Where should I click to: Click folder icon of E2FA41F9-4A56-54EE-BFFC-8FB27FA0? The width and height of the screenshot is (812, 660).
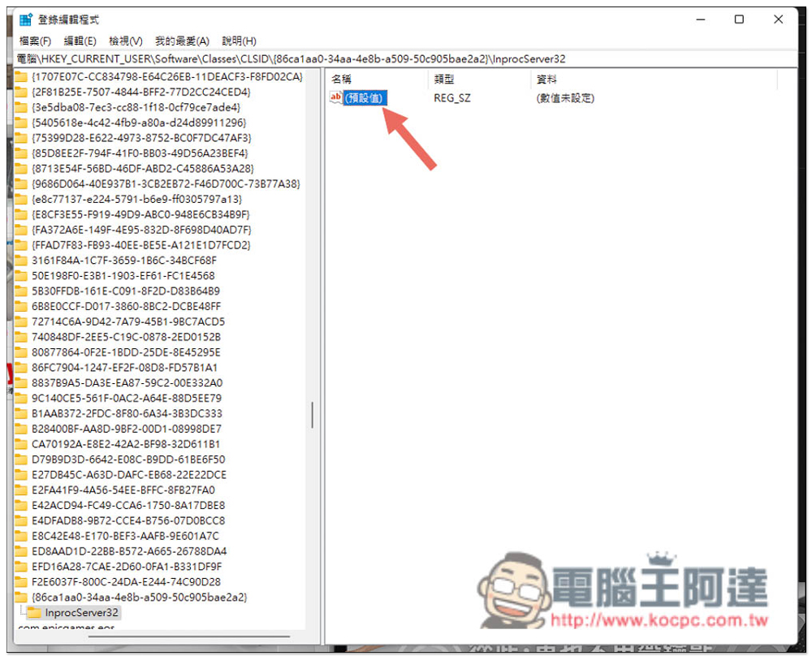pyautogui.click(x=21, y=490)
